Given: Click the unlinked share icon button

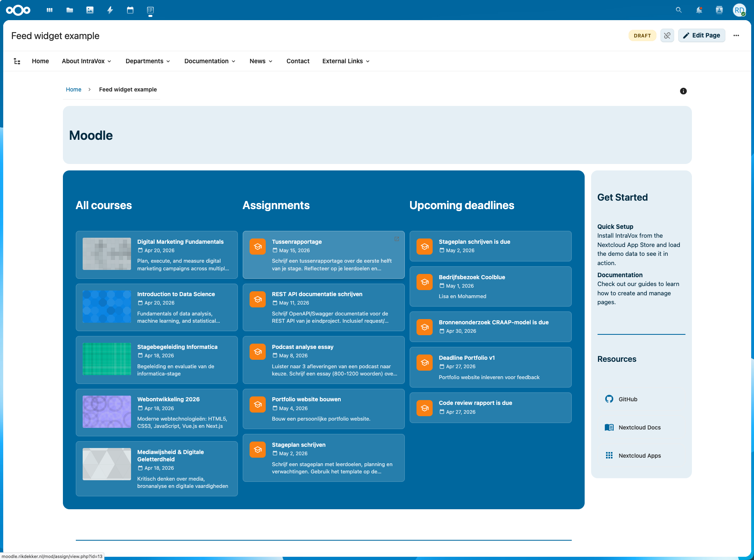Looking at the screenshot, I should tap(667, 35).
